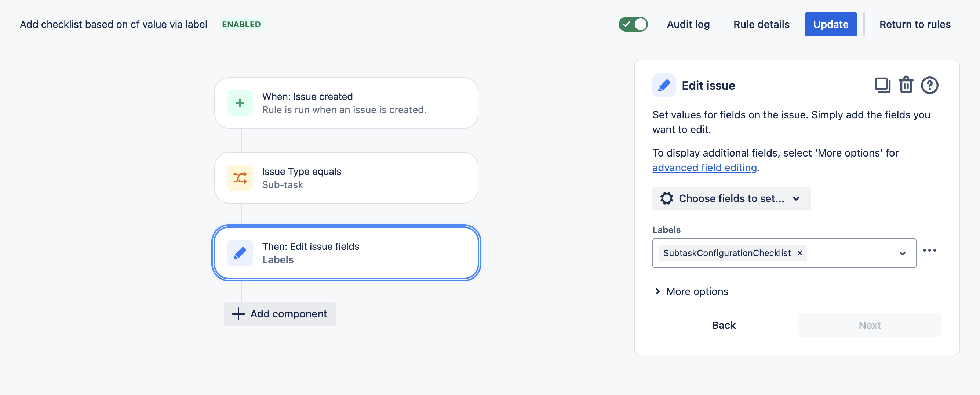Click Return to rules

click(x=915, y=24)
